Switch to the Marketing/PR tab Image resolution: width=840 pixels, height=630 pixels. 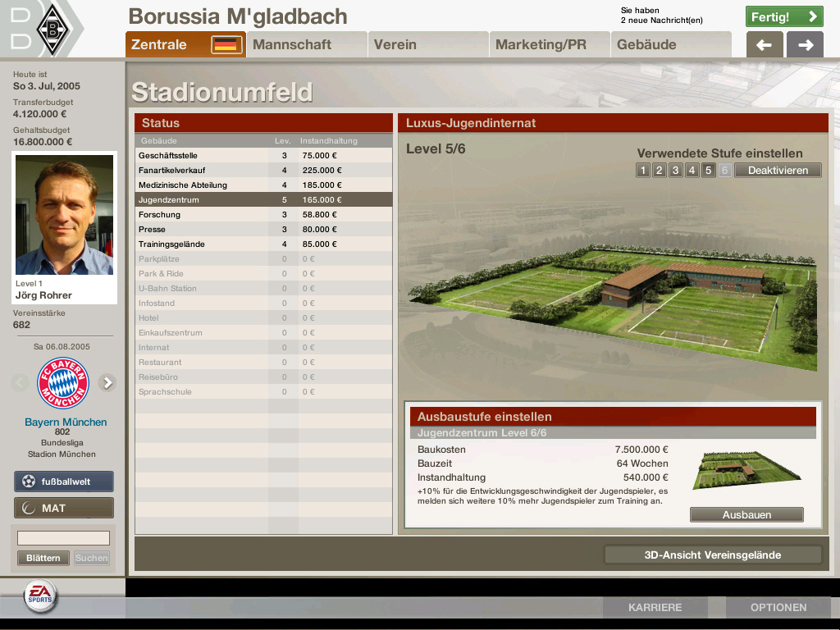click(549, 44)
